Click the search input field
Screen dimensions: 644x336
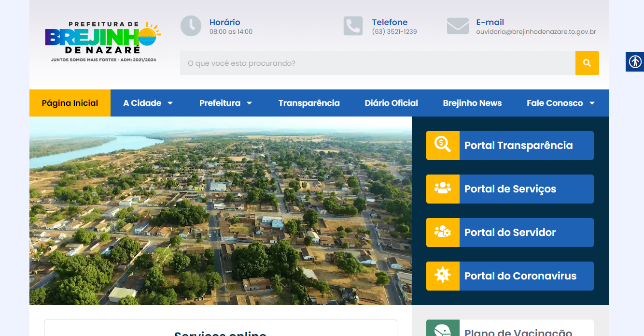pyautogui.click(x=377, y=63)
